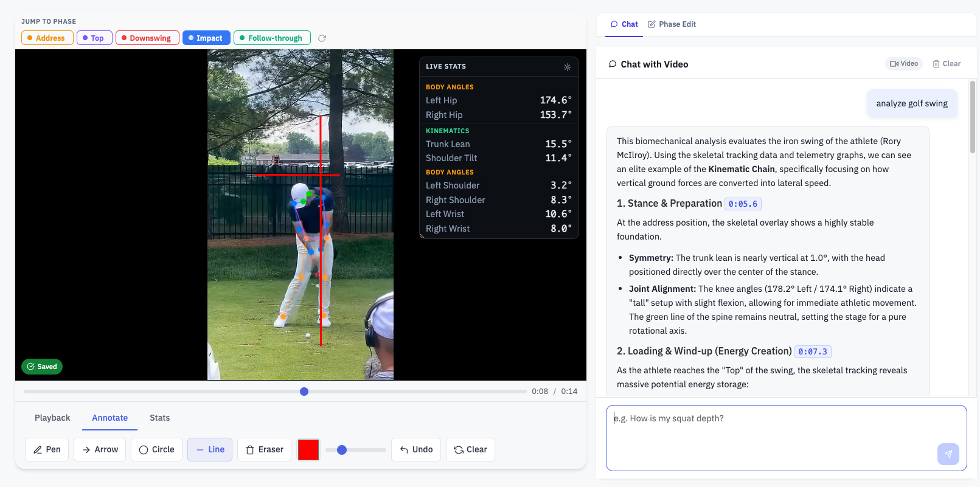Click the Left Wrist 10.6° stat

point(499,214)
